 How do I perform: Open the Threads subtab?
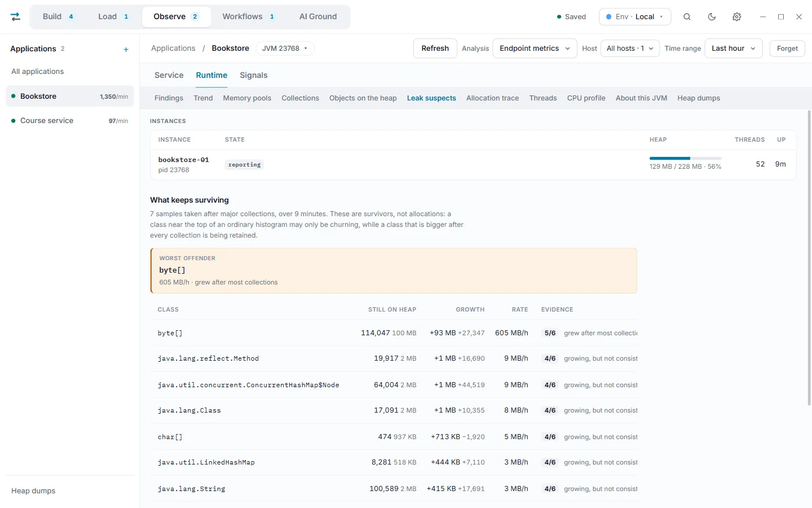(x=543, y=98)
